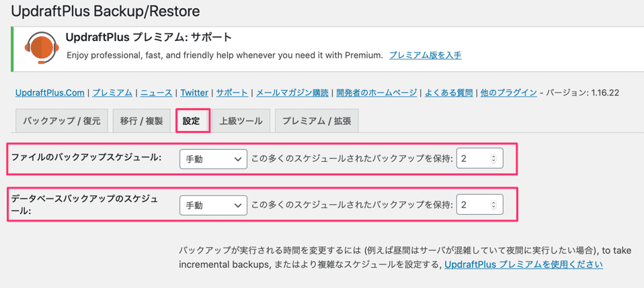Focus the file backup retention number field

point(473,159)
